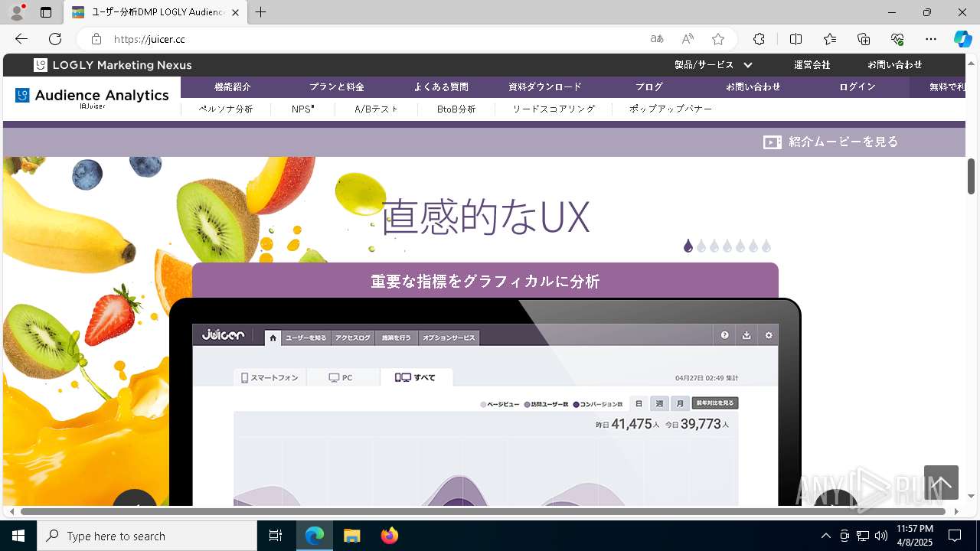The height and width of the screenshot is (551, 980).
Task: Open the taskbar clock and date
Action: point(915,536)
